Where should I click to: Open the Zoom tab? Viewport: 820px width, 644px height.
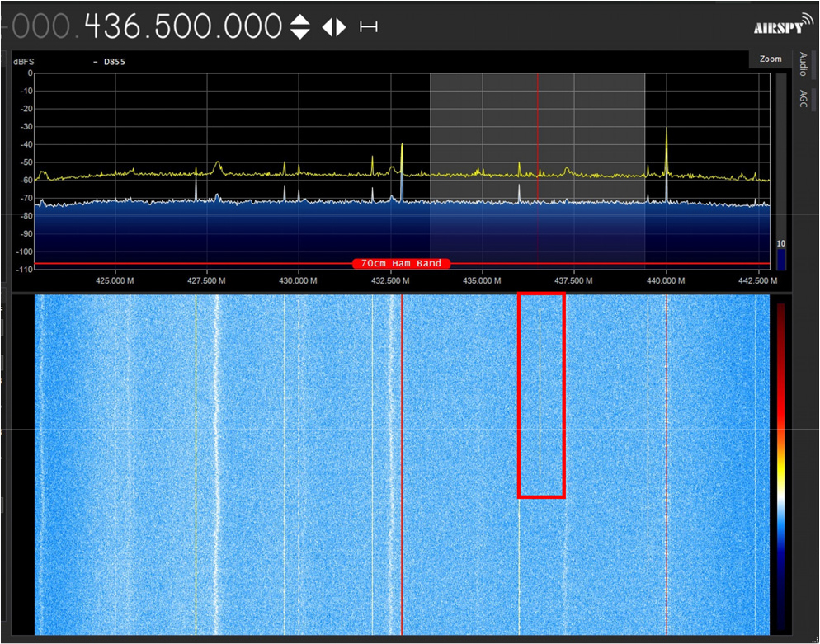[x=770, y=59]
